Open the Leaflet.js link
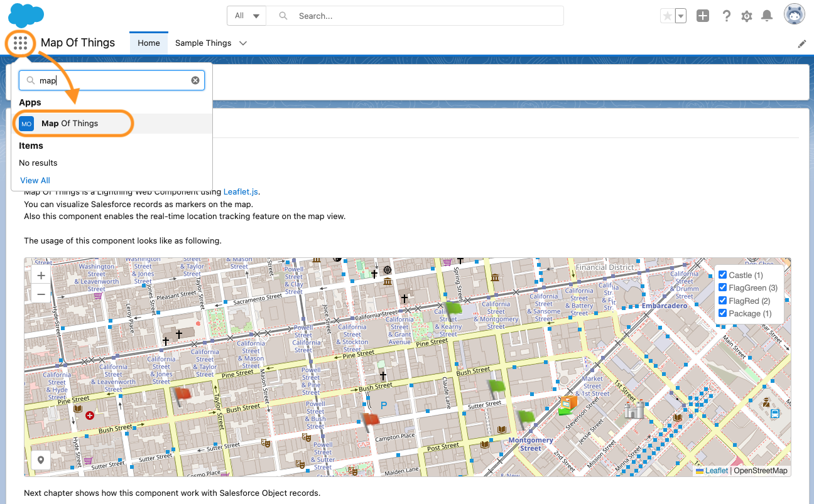814x504 pixels. coord(241,191)
